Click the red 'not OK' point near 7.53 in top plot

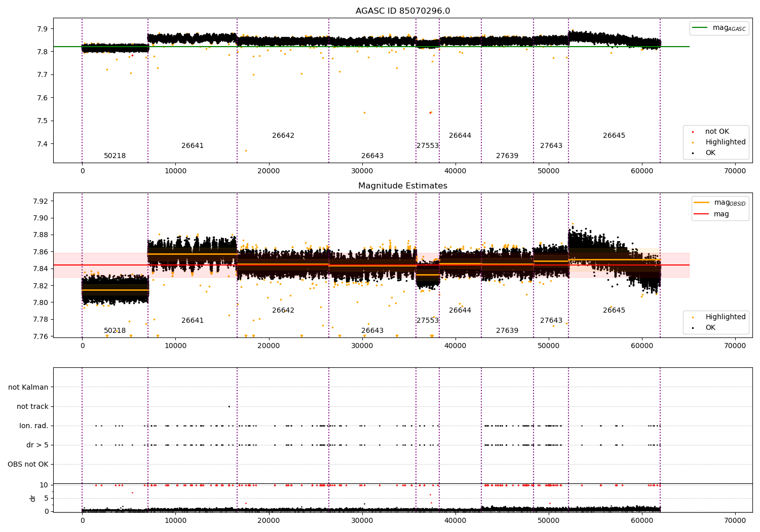tap(430, 112)
